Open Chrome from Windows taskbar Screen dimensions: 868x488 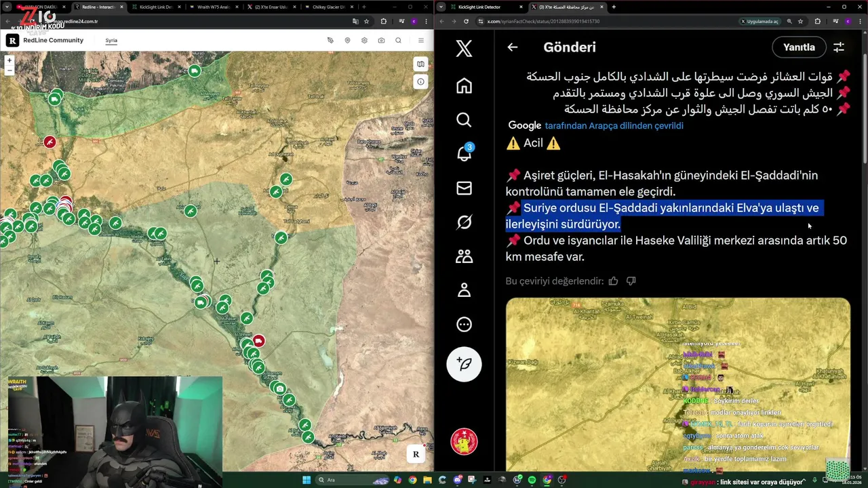412,480
